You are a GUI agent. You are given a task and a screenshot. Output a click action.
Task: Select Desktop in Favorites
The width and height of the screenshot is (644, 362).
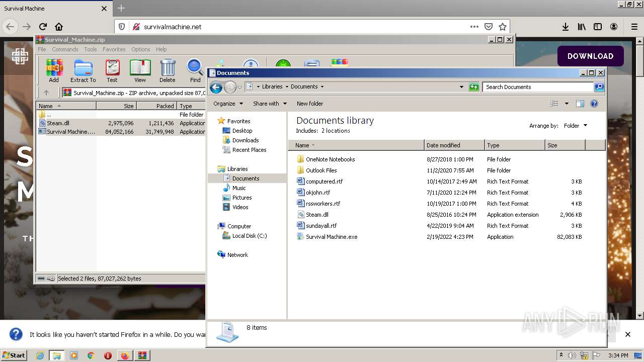click(242, 131)
